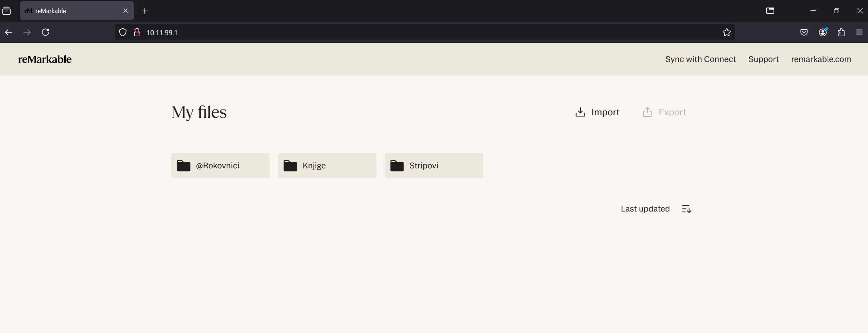Open the Knjige folder
Image resolution: width=868 pixels, height=333 pixels.
[327, 166]
